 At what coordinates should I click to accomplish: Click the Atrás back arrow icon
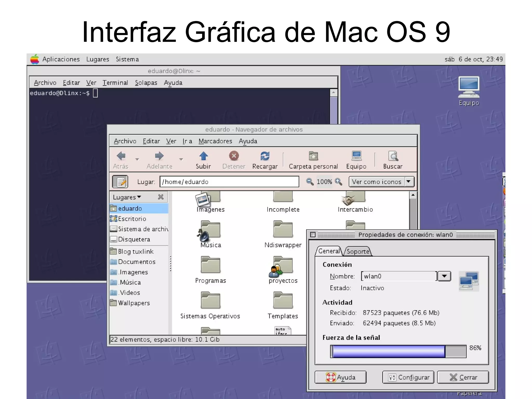coord(121,156)
